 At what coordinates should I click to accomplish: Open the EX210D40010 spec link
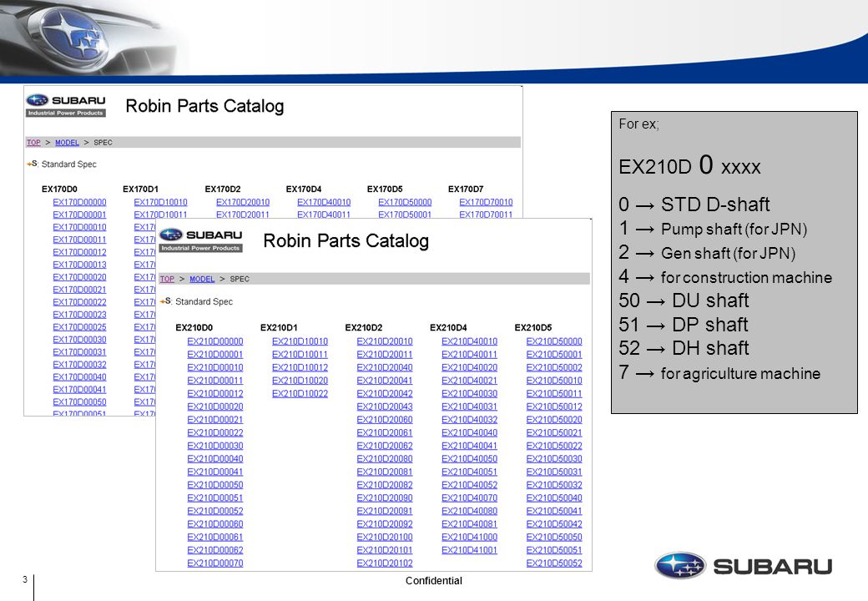469,341
